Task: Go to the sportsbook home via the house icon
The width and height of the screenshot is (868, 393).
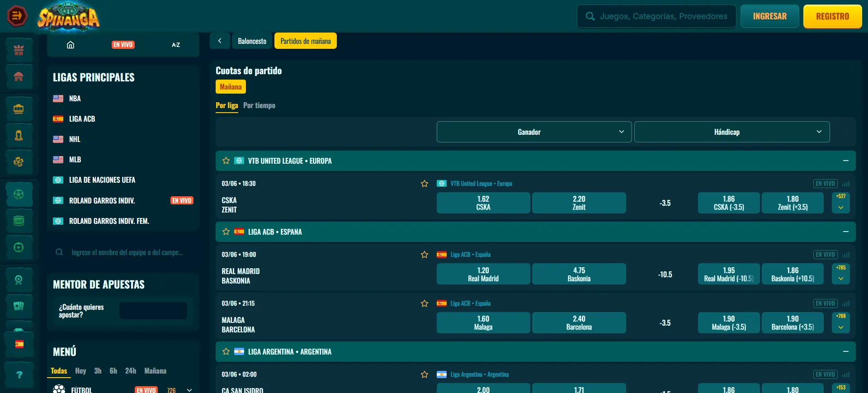Action: pyautogui.click(x=71, y=45)
